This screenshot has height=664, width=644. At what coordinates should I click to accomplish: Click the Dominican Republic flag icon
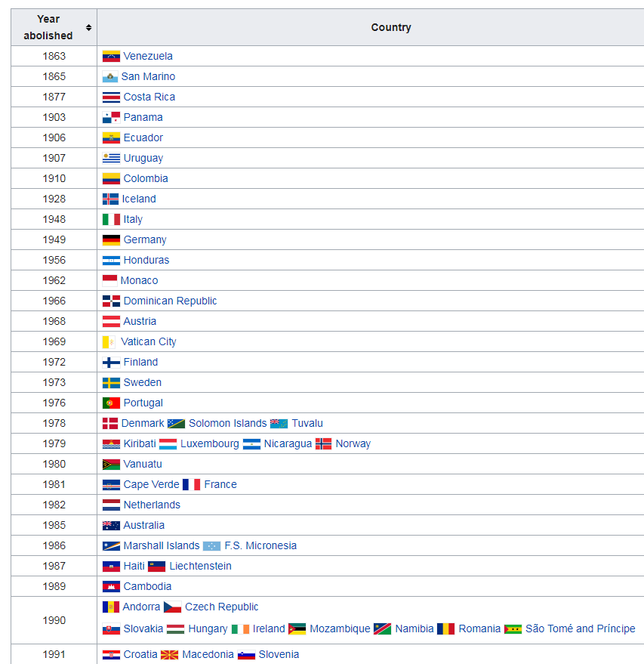click(x=111, y=301)
